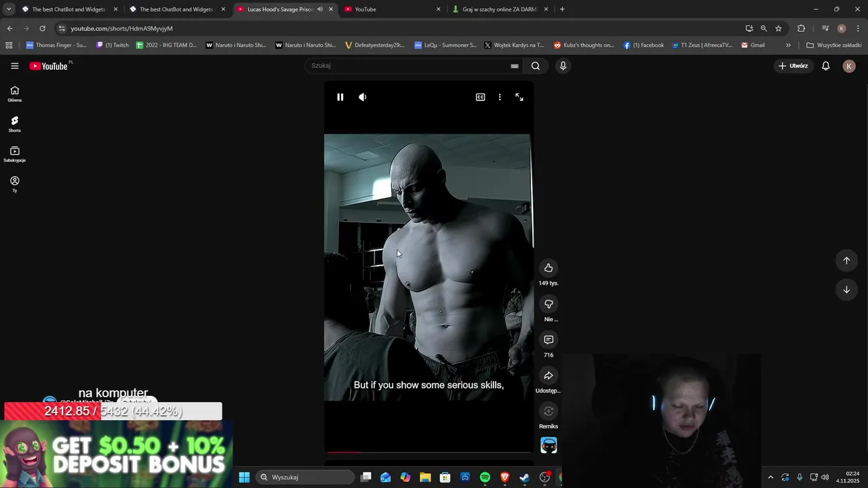Go to Główna in sidebar
The image size is (868, 488).
point(14,94)
